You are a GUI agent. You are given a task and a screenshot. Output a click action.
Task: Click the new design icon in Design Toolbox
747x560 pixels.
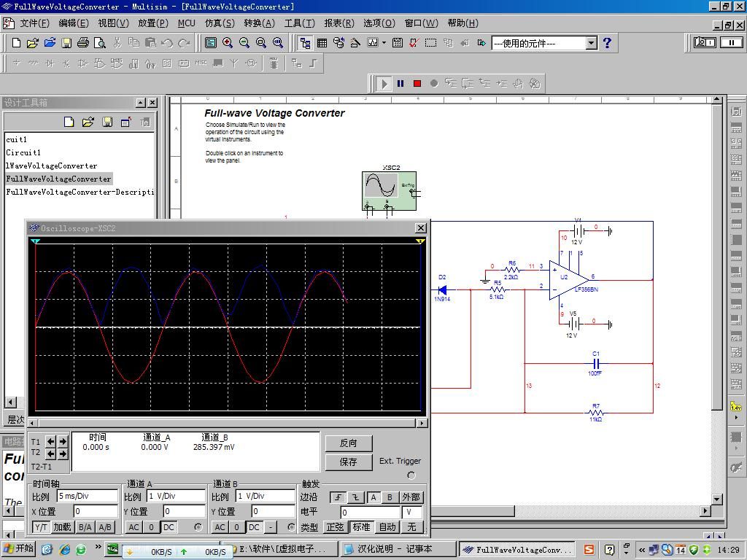point(69,122)
